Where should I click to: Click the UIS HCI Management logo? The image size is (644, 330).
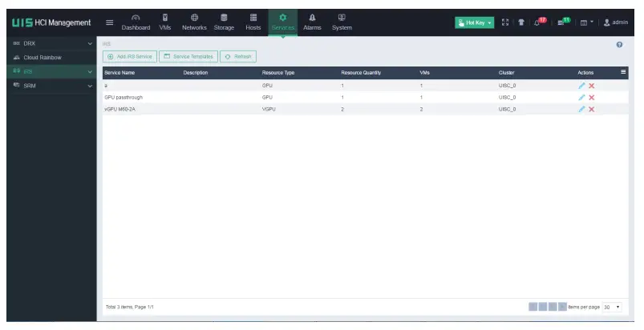tap(51, 22)
